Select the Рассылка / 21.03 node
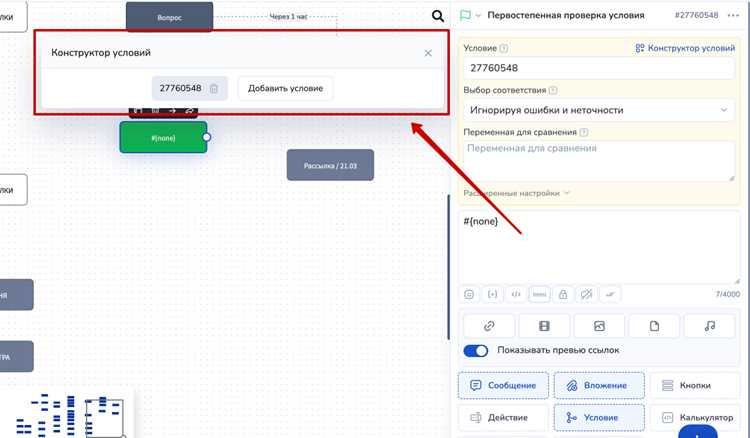750x438 pixels. point(330,165)
